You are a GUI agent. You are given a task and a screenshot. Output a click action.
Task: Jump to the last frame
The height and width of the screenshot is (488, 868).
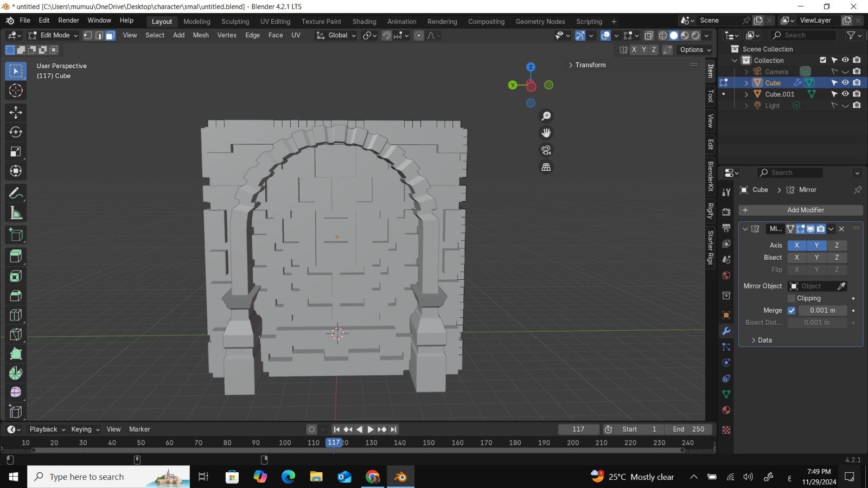[394, 429]
